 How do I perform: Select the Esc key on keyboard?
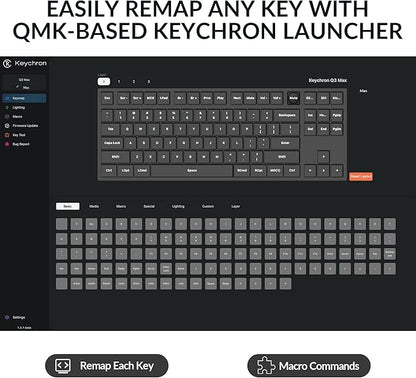point(107,98)
